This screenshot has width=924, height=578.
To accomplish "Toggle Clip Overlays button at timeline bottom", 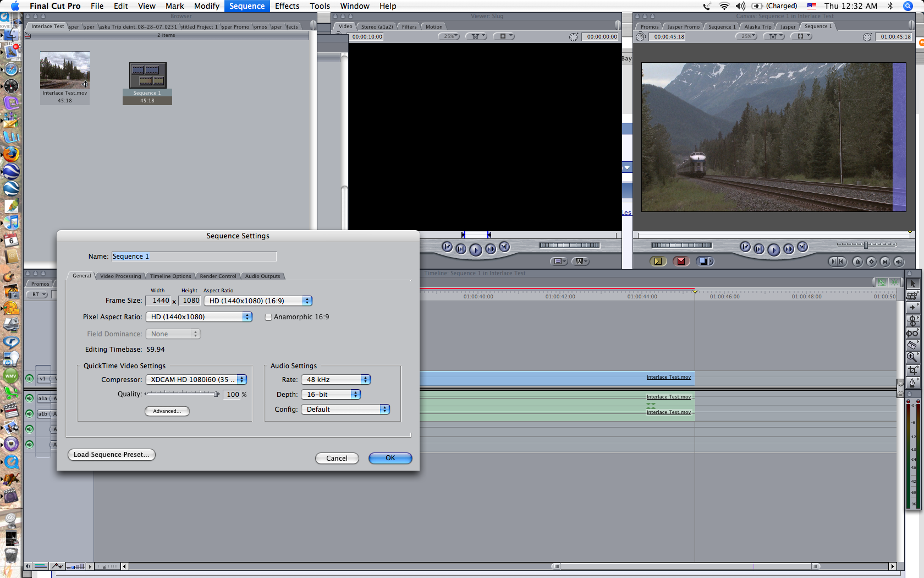I will tap(58, 566).
